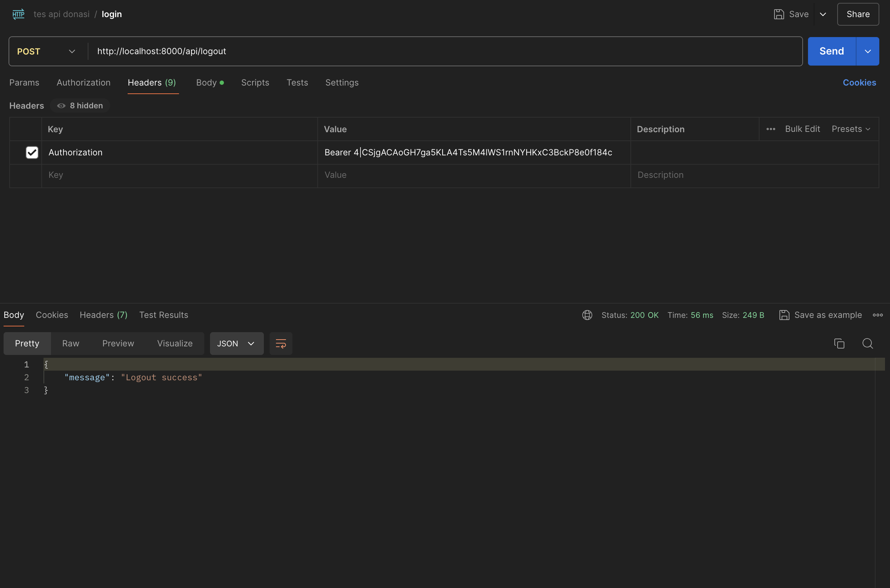890x588 pixels.
Task: Click Bulk Edit
Action: coord(803,129)
